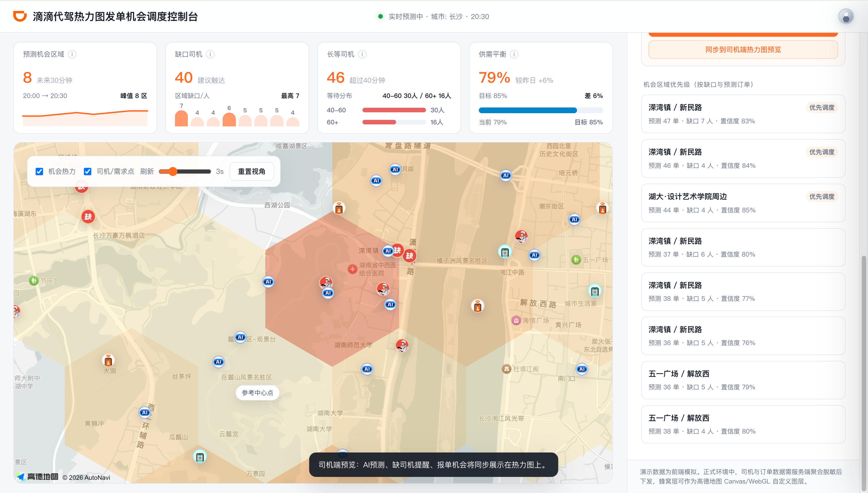Show info tooltip for 缺口司机

point(210,54)
